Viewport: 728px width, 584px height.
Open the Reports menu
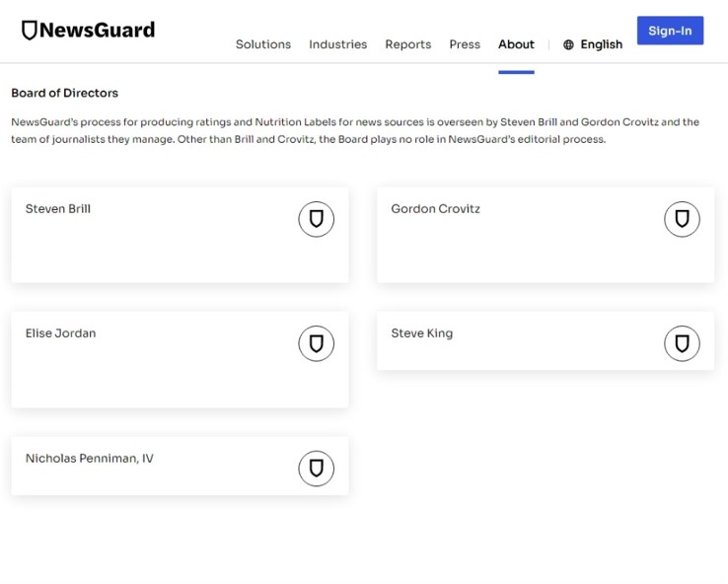pos(408,44)
